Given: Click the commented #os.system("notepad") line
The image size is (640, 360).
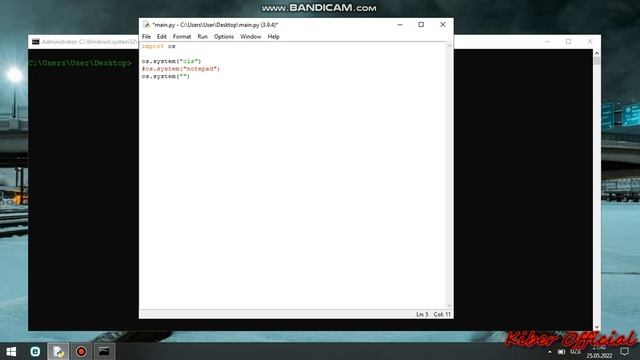Looking at the screenshot, I should pos(181,69).
